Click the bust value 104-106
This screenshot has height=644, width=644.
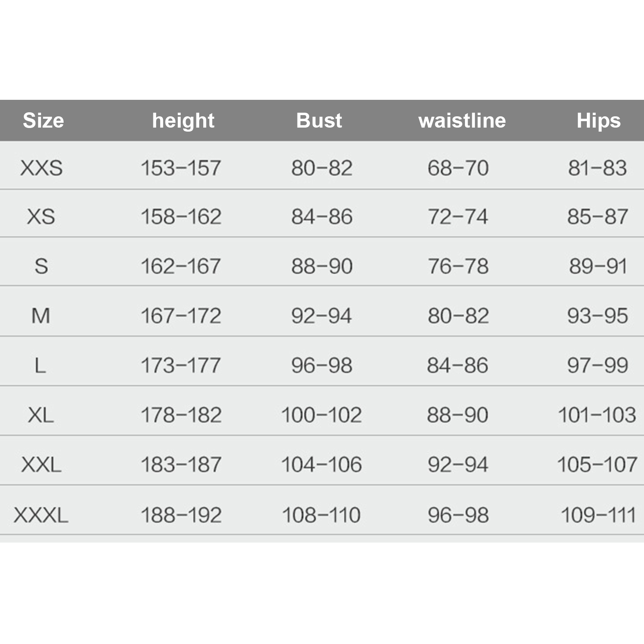click(321, 464)
